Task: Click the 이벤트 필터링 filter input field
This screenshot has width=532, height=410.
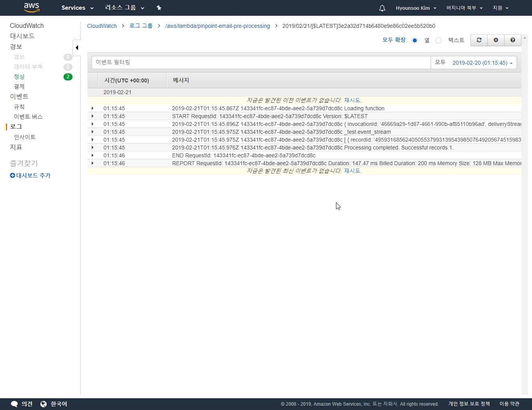Action: [x=261, y=62]
